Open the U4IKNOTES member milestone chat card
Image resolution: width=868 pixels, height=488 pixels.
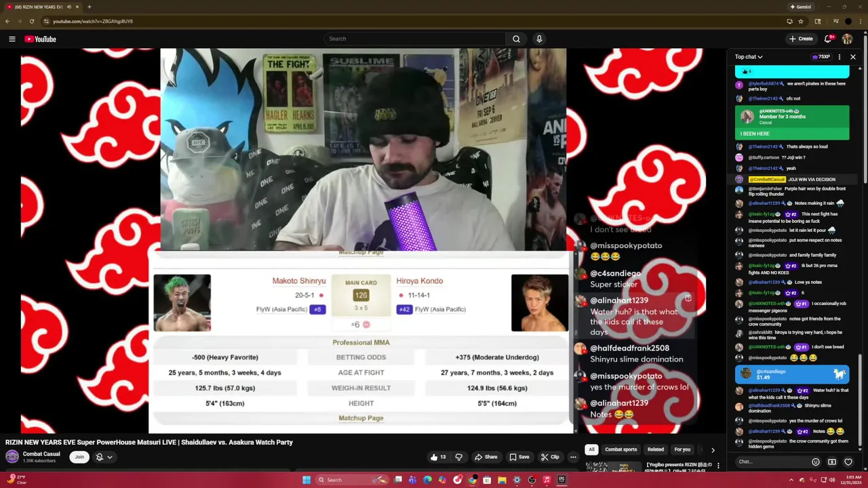point(792,122)
